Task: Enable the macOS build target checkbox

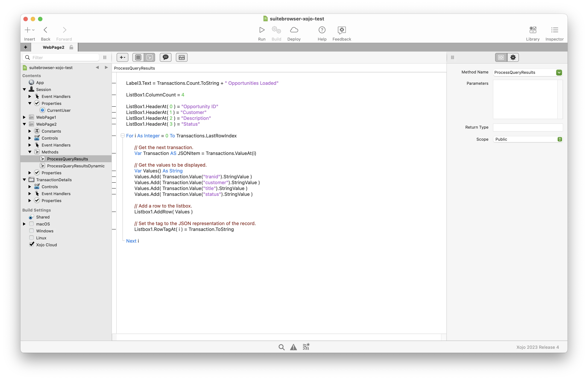Action: coord(31,224)
